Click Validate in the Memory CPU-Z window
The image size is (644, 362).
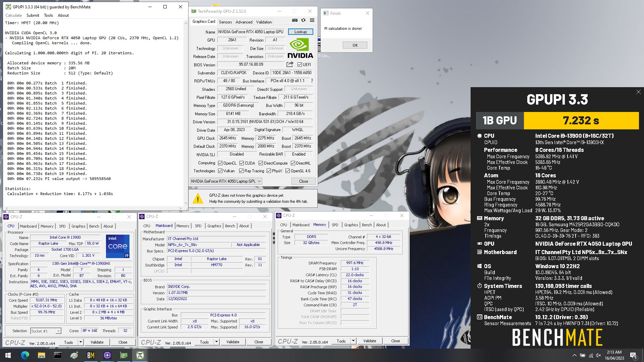click(x=370, y=341)
